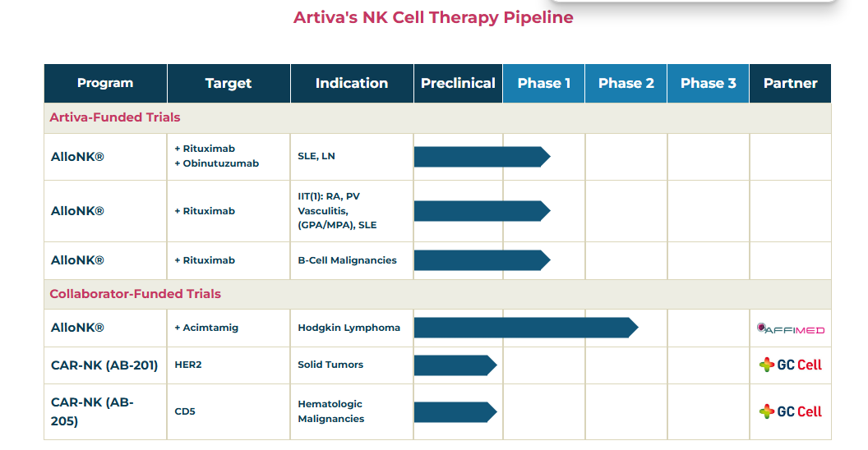Click the CAR-NK (AB-205) program name

click(x=92, y=411)
